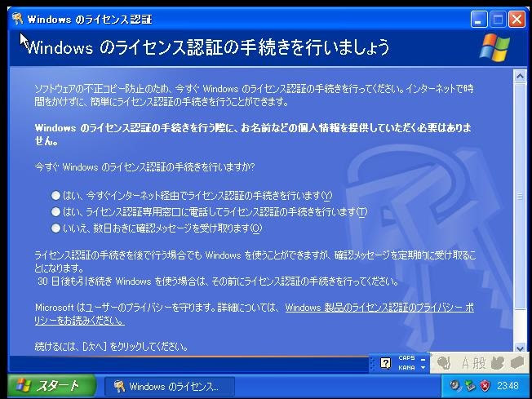Image resolution: width=532 pixels, height=399 pixels.
Task: Click the text '今すぐ Windows のライセンス認証の手続きを行いますか?'
Action: (145, 167)
